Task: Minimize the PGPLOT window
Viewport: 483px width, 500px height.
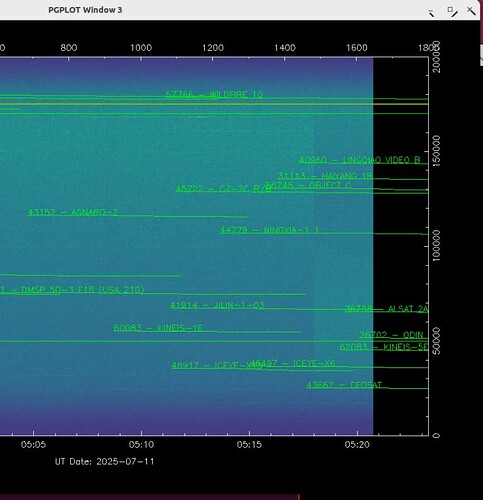Action: (431, 13)
